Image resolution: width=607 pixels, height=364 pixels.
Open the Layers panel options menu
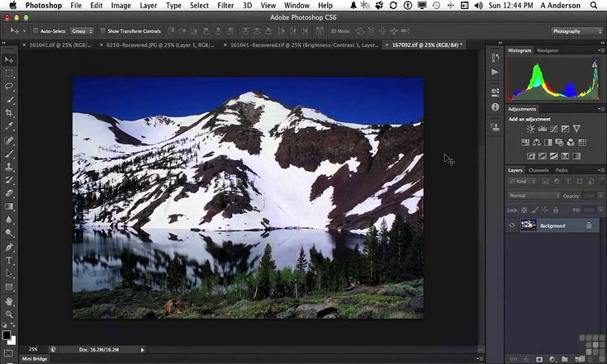tap(600, 170)
